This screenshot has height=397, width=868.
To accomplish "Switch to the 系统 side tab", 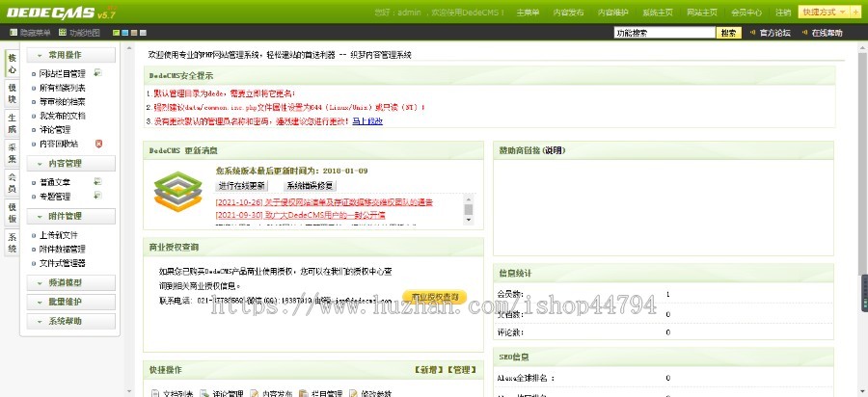I will [13, 242].
